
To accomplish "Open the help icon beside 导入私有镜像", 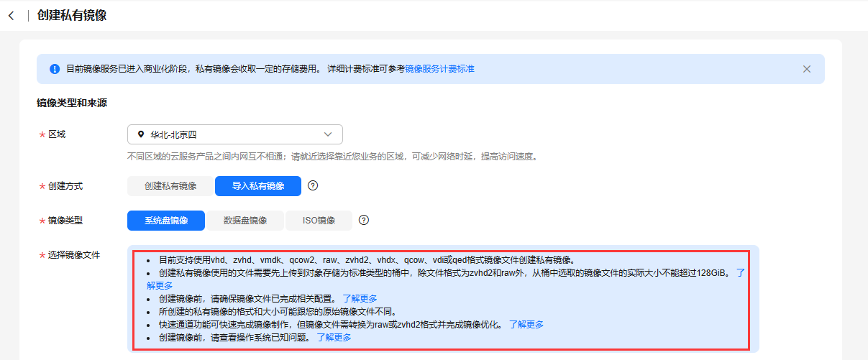I will click(313, 185).
